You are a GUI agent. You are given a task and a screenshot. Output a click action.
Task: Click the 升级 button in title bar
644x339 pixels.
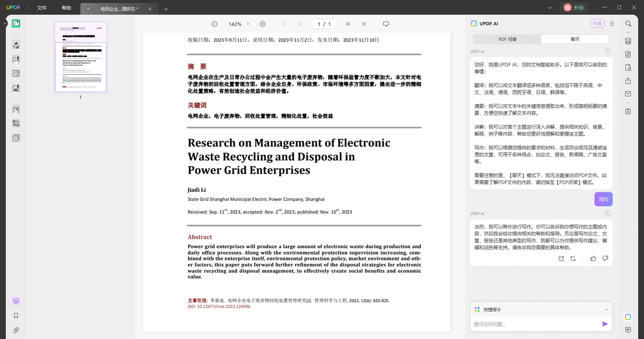575,8
